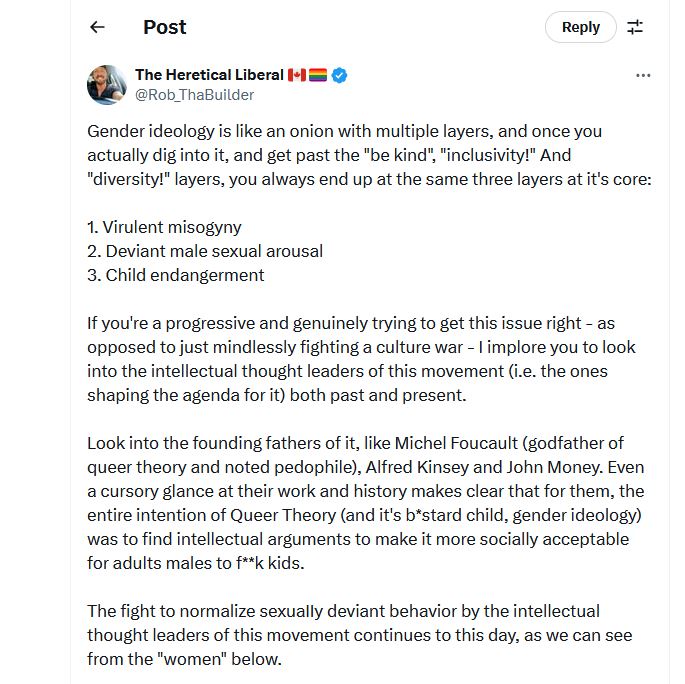Click the rainbow flag emoji in name
The height and width of the screenshot is (684, 685).
point(318,75)
